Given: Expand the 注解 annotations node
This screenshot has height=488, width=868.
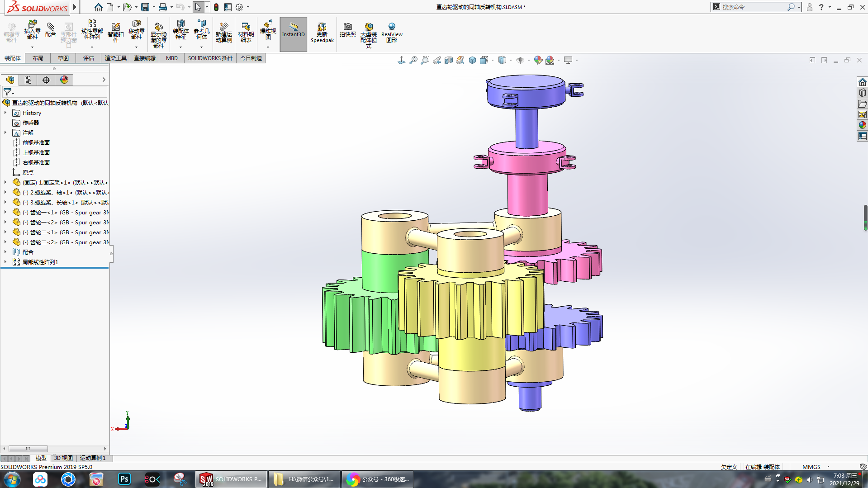Looking at the screenshot, I should click(x=5, y=133).
